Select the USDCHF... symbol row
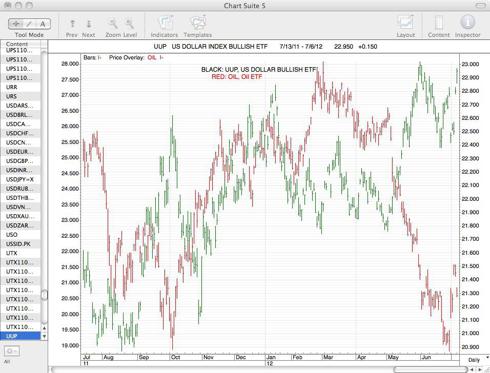This screenshot has width=490, height=373. pyautogui.click(x=20, y=133)
